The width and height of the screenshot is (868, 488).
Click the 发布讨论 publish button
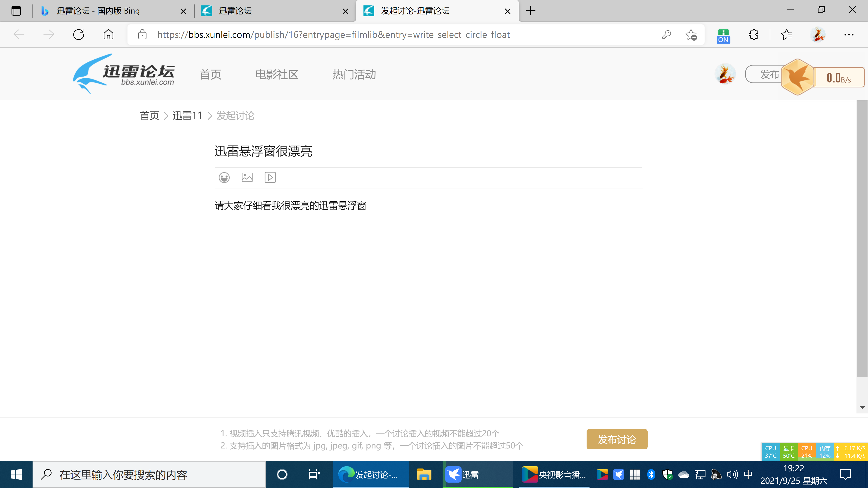(x=617, y=439)
